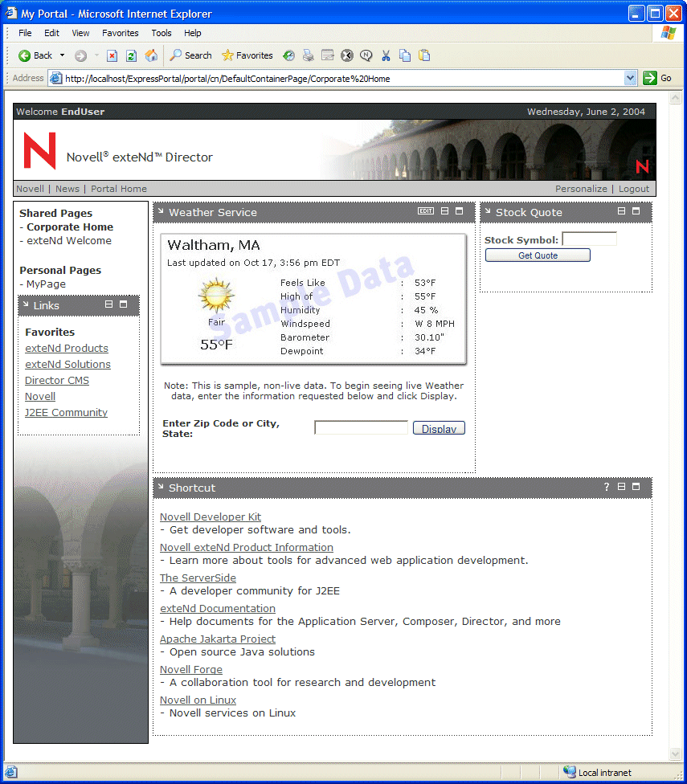Minimize the Links portlet

pyautogui.click(x=108, y=304)
